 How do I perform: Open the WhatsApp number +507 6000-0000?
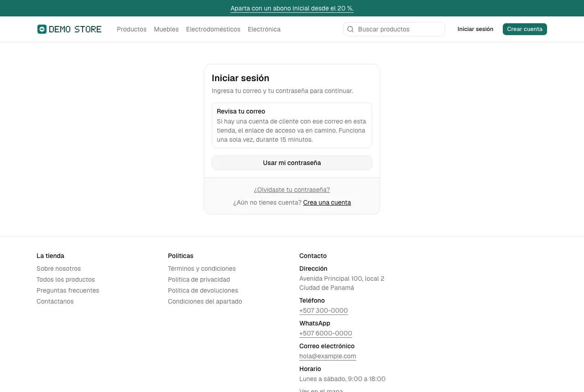click(326, 333)
